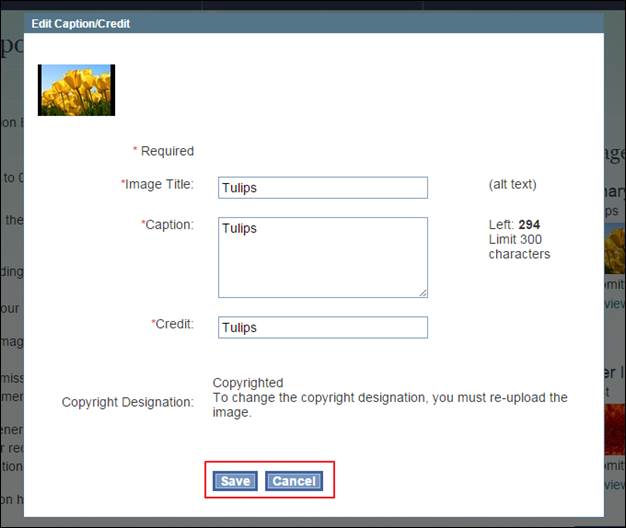This screenshot has height=528, width=626.
Task: Click the Copyright Designation label
Action: coord(127,402)
